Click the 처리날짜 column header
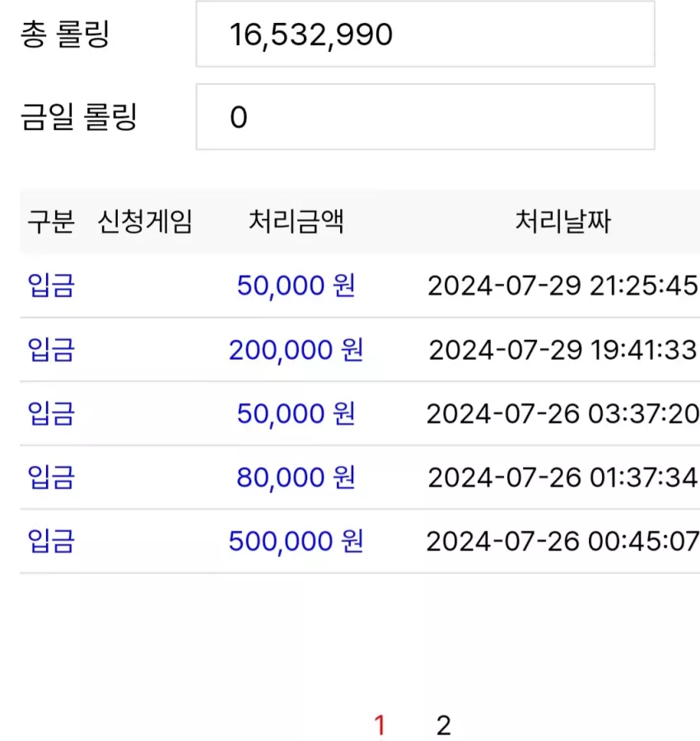Viewport: 700px width, 741px height. [563, 221]
